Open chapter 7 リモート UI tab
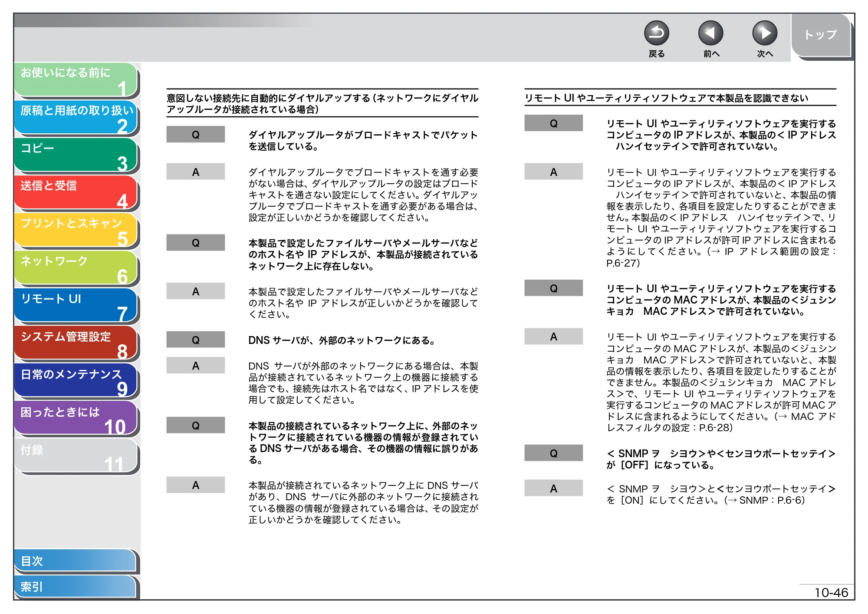 coord(76,305)
